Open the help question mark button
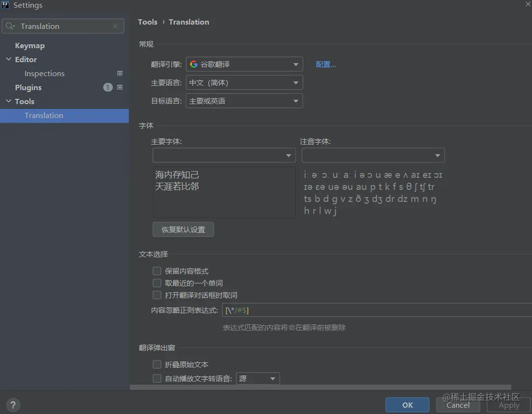This screenshot has height=414, width=532. [x=13, y=405]
